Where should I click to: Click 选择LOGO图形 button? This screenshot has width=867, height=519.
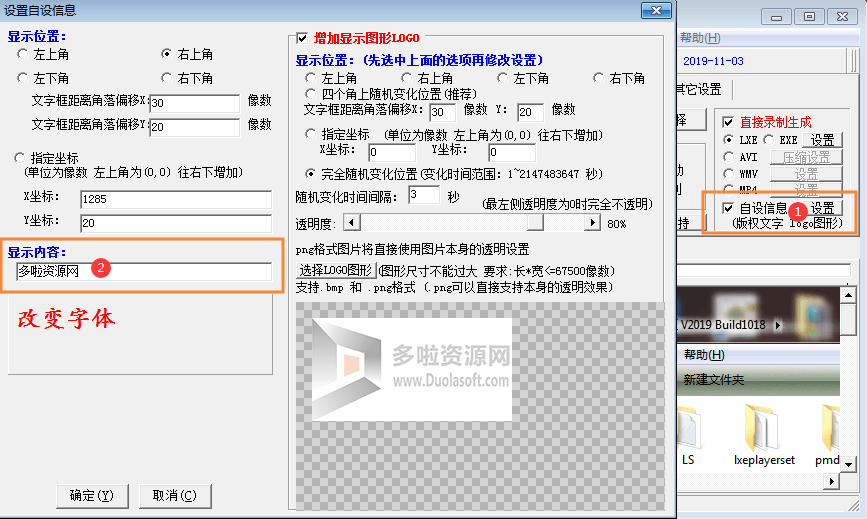click(x=336, y=270)
